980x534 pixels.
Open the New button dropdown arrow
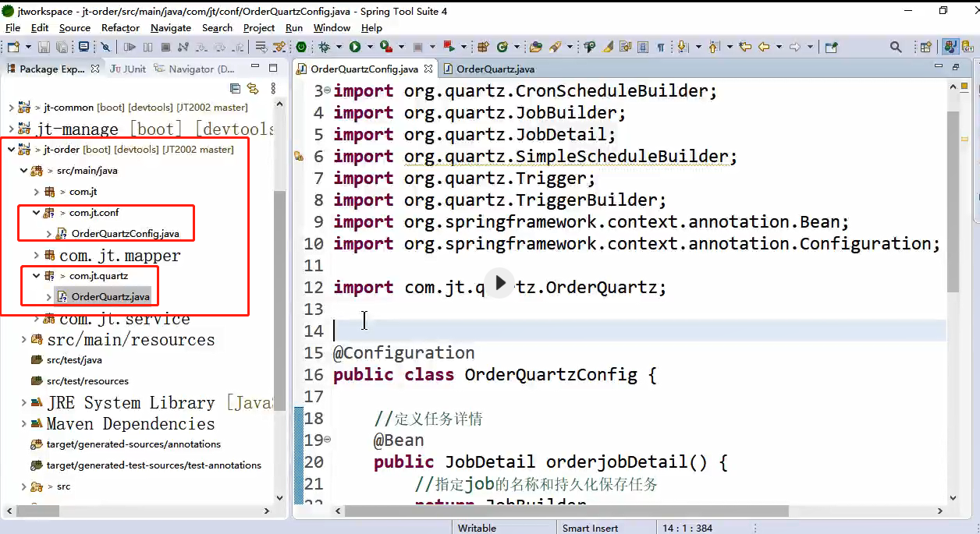pyautogui.click(x=28, y=47)
